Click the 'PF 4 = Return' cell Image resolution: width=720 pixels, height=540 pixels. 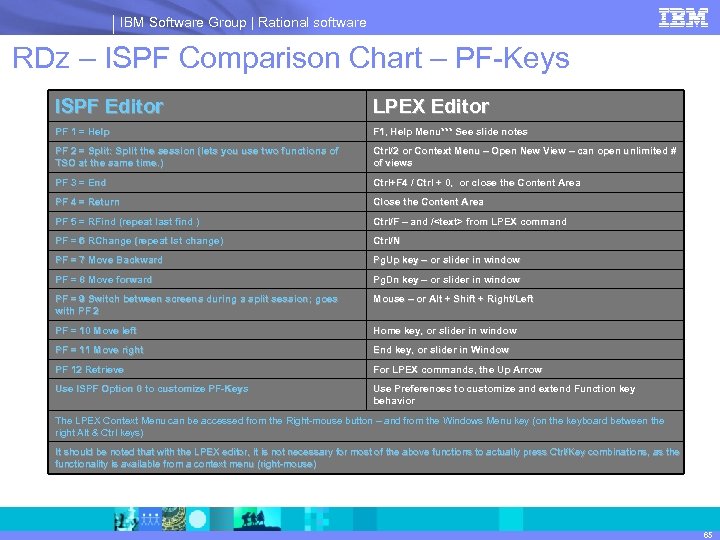click(208, 202)
